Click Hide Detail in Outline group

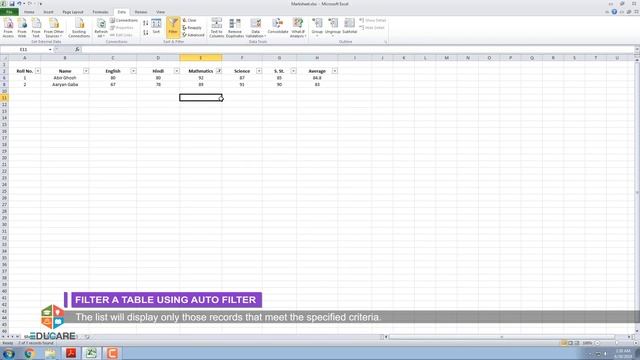(x=372, y=27)
